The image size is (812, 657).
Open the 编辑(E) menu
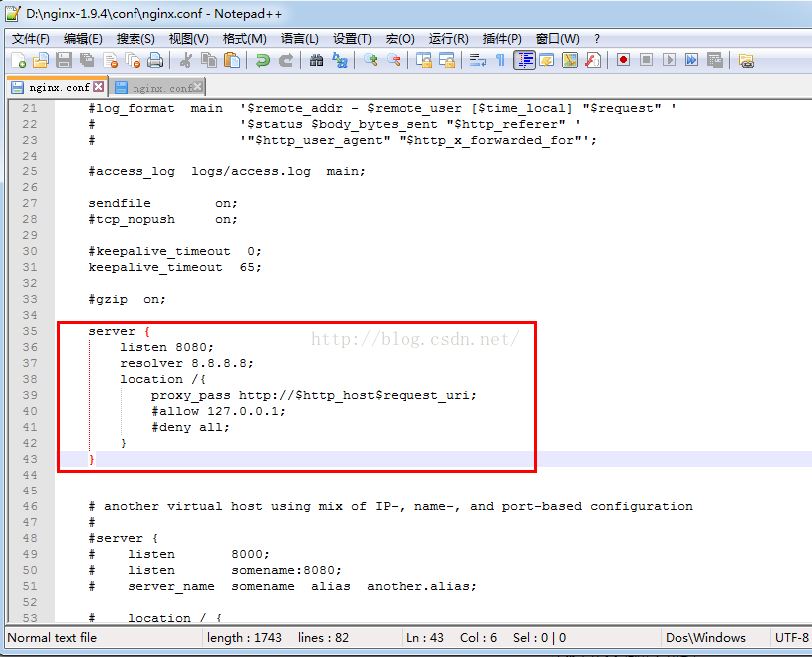point(83,39)
